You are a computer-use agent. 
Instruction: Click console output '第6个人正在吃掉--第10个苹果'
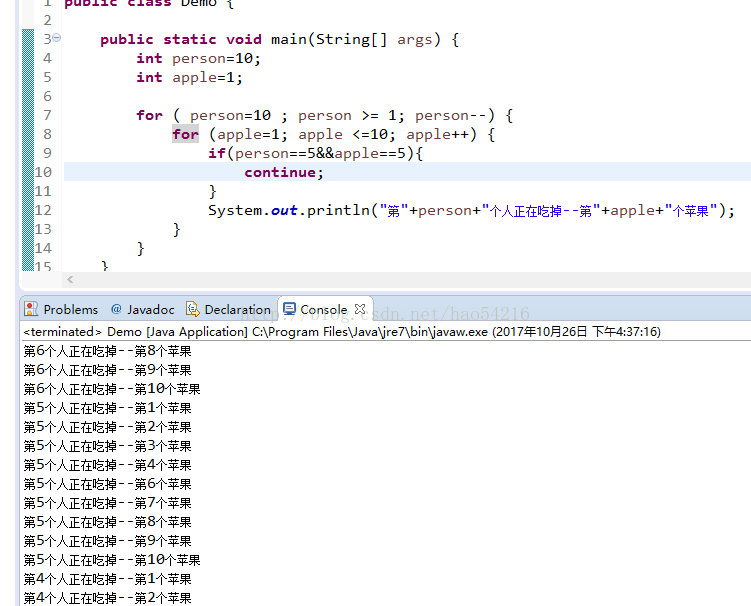coord(112,389)
